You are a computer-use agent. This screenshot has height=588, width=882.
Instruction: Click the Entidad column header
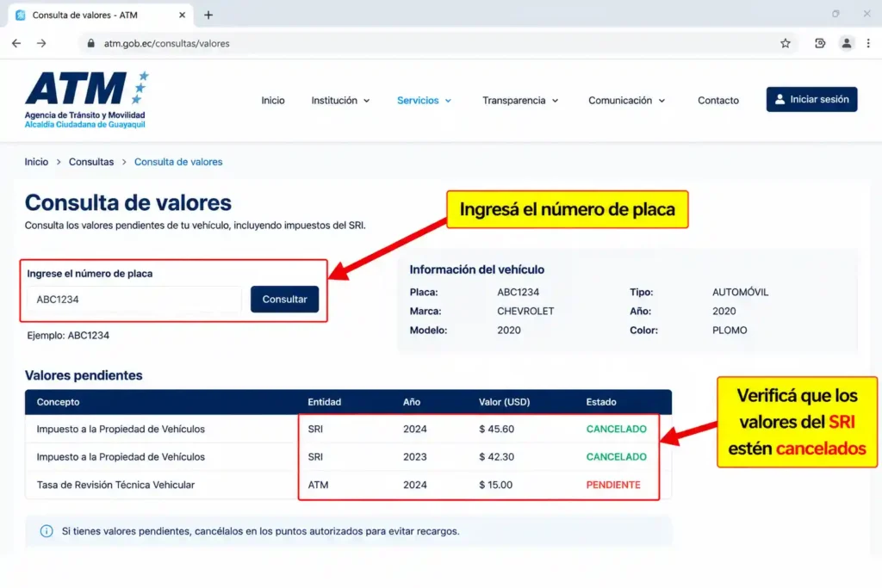click(325, 402)
